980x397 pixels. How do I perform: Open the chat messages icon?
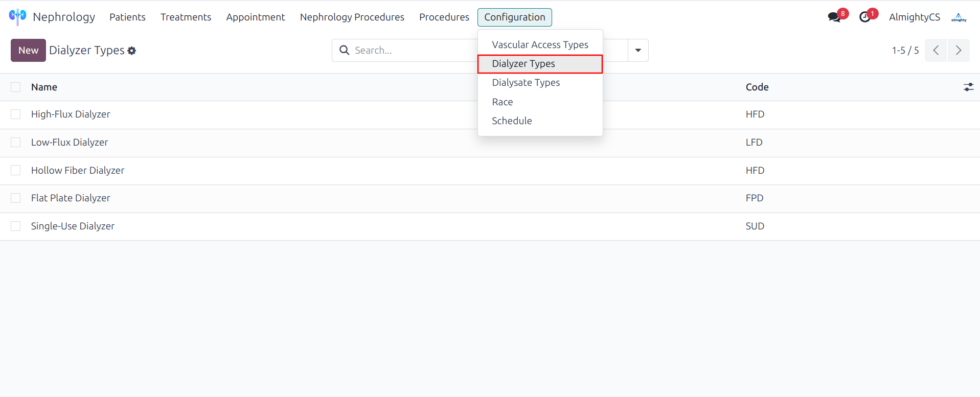(834, 17)
